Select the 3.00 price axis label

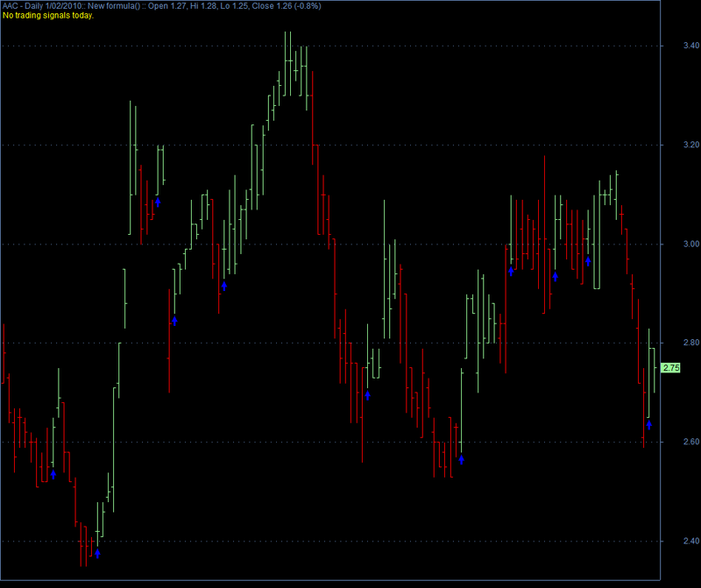point(691,244)
